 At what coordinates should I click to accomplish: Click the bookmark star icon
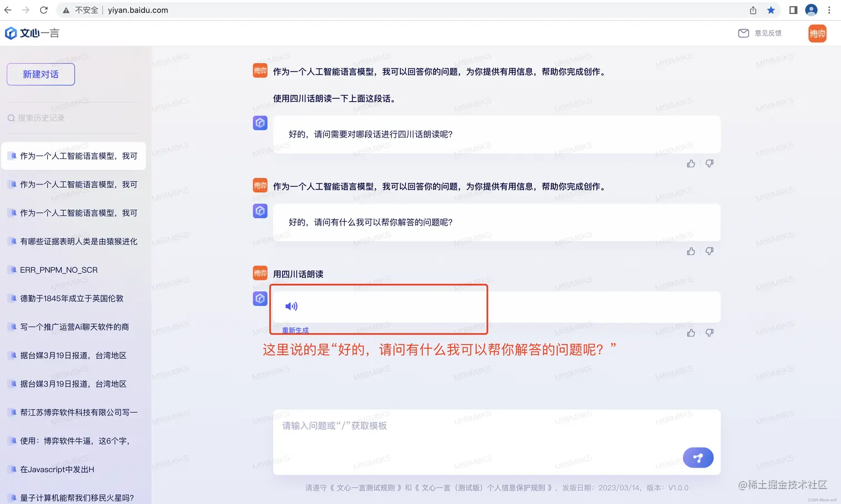click(x=771, y=10)
